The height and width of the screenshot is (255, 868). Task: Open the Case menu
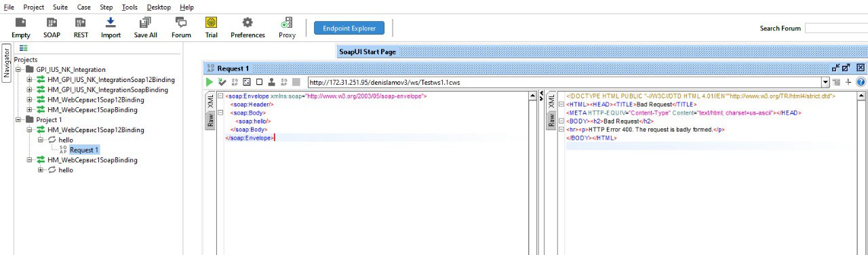click(x=84, y=7)
